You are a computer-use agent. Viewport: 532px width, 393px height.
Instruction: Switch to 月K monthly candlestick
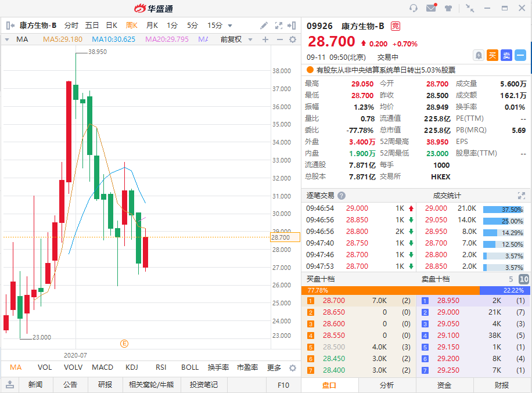point(152,26)
